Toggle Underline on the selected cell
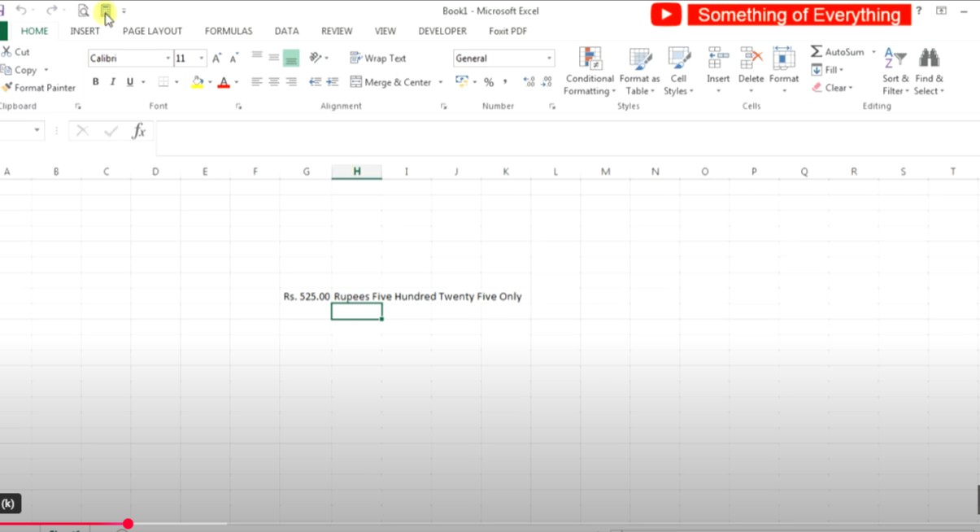 click(x=129, y=82)
